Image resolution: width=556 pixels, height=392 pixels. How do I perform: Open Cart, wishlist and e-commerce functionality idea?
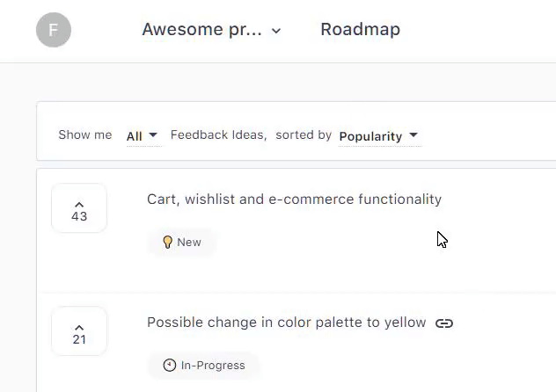click(295, 200)
